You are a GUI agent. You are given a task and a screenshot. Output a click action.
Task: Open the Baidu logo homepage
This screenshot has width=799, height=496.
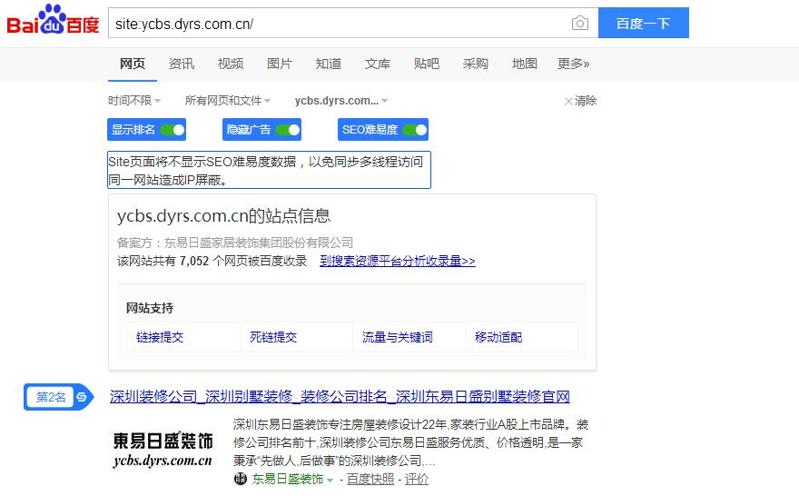(52, 20)
